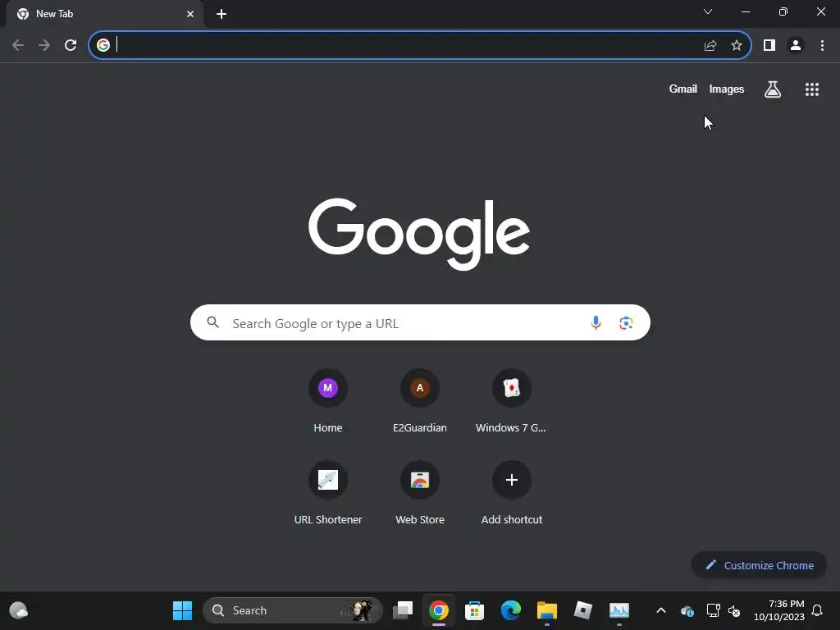
Task: Open the performance monitor taskbar app
Action: coord(619,610)
